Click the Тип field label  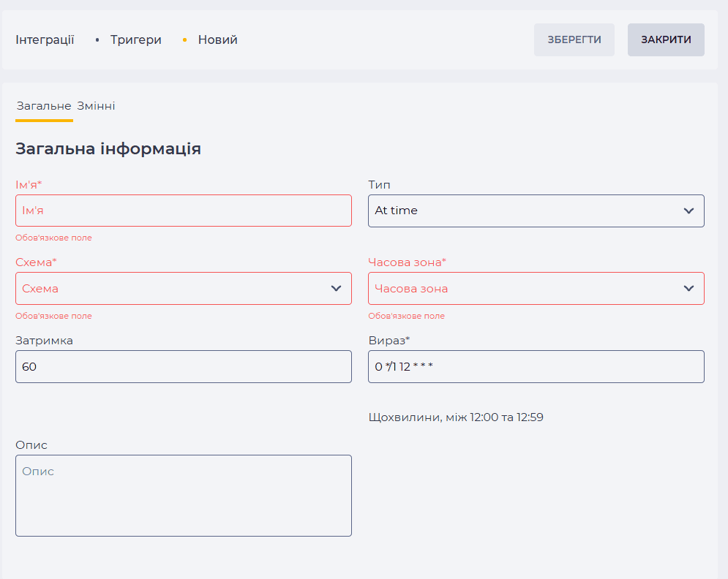379,185
